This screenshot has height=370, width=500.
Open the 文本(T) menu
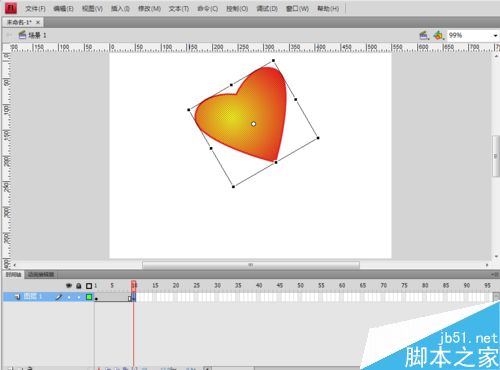point(179,9)
